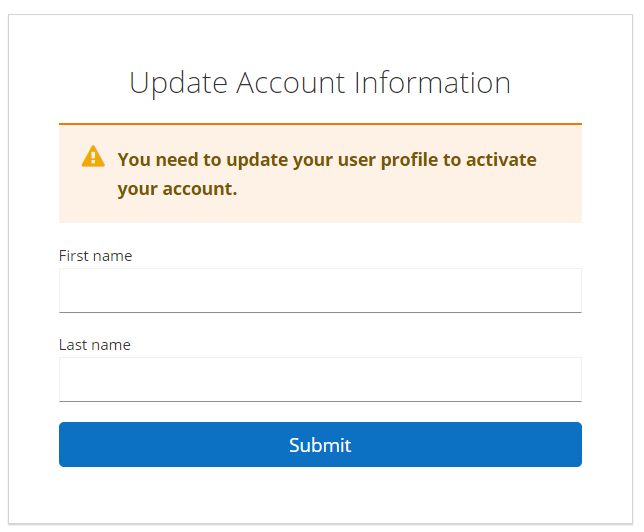Click the exclamation triangle in the alert
The width and height of the screenshot is (644, 532).
93,156
